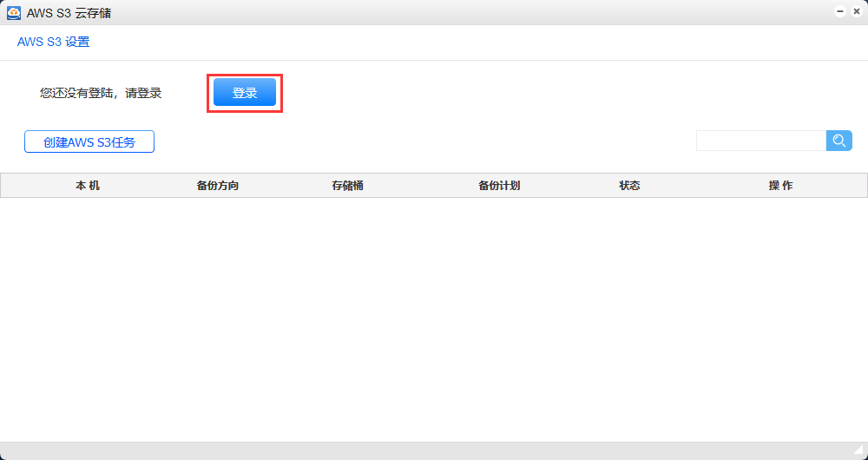Click the magnifier search icon
Viewport: 868px width, 460px height.
point(839,141)
